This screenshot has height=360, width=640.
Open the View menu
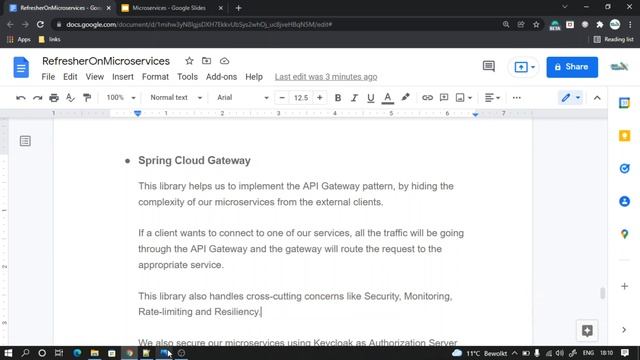[95, 77]
